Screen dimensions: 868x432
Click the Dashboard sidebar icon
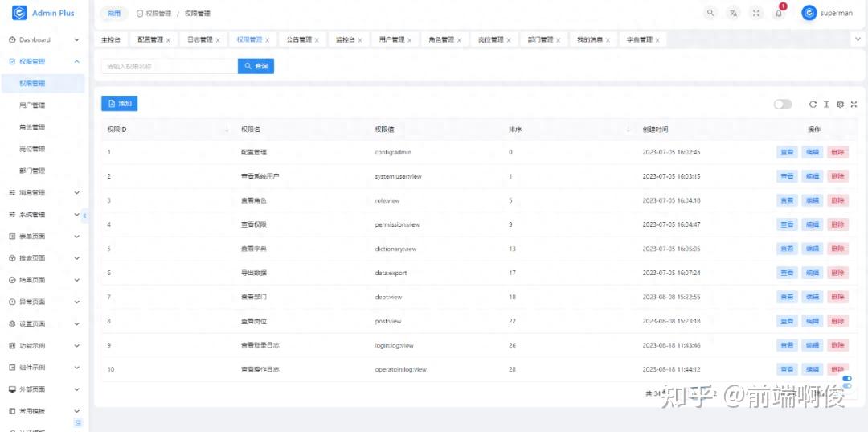point(12,40)
